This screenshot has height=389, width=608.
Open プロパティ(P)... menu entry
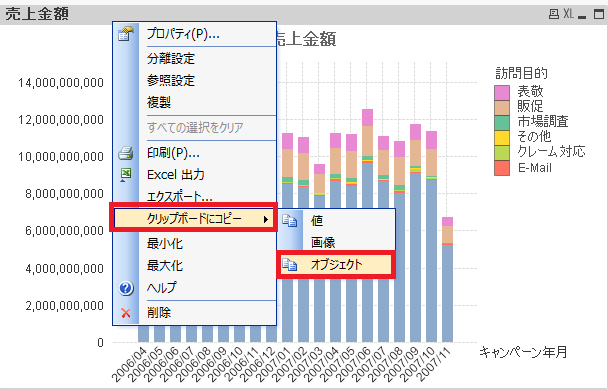(183, 34)
